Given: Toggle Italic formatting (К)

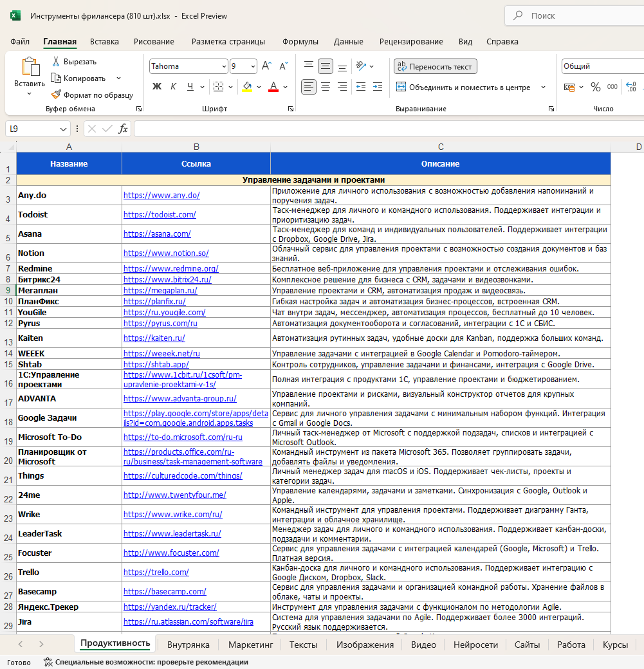Looking at the screenshot, I should 173,87.
